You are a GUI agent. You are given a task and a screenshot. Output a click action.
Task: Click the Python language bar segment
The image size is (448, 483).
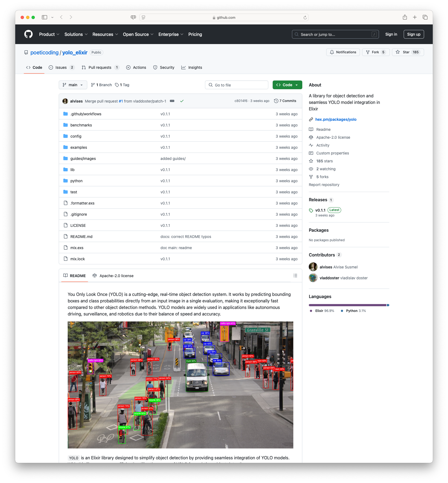pos(388,305)
